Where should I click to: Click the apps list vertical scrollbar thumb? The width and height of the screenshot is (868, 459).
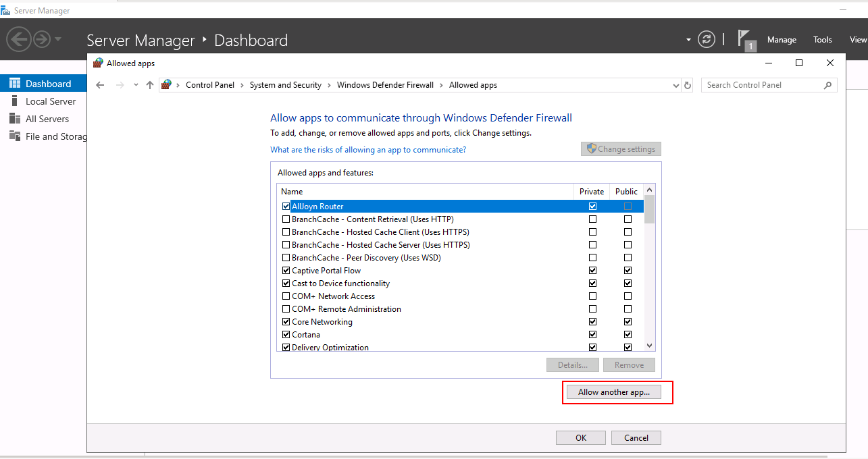(649, 209)
